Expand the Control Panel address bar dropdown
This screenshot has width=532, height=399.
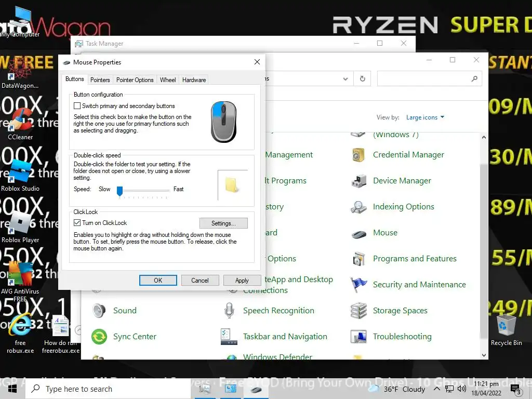click(x=345, y=79)
